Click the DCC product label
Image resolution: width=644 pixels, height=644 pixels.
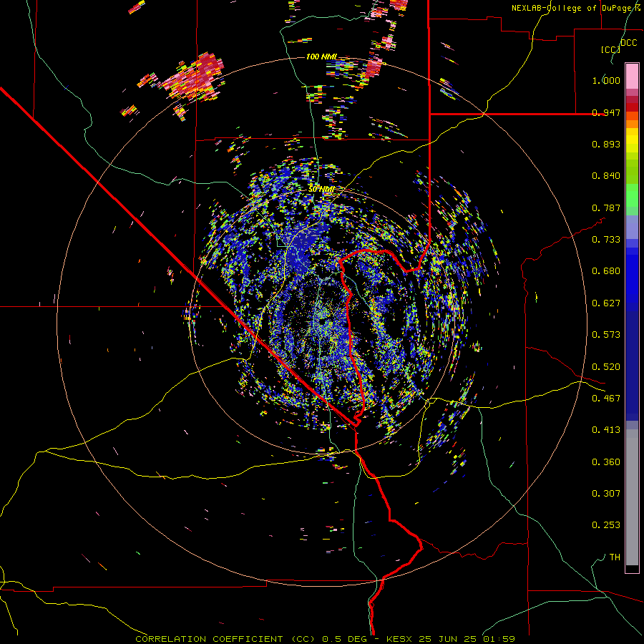pos(629,43)
